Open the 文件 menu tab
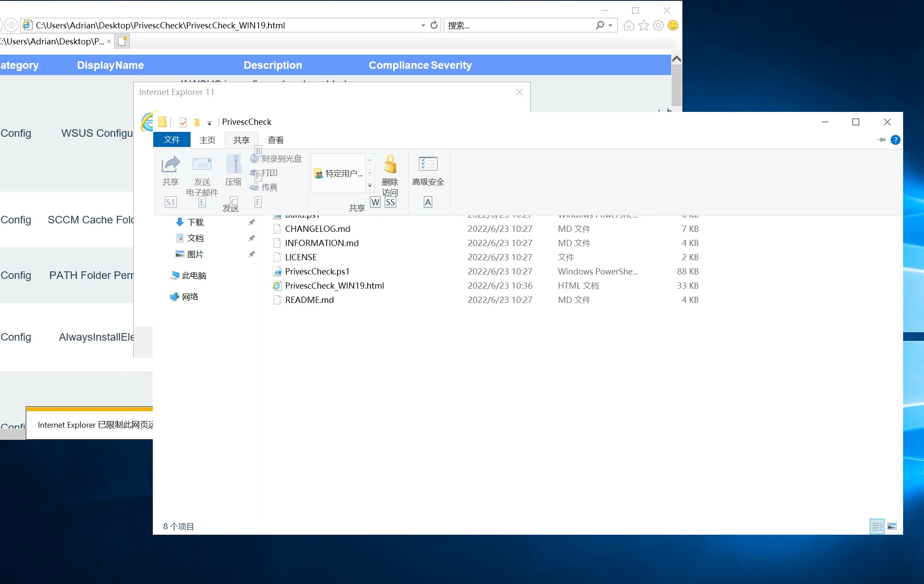924x584 pixels. pos(172,140)
